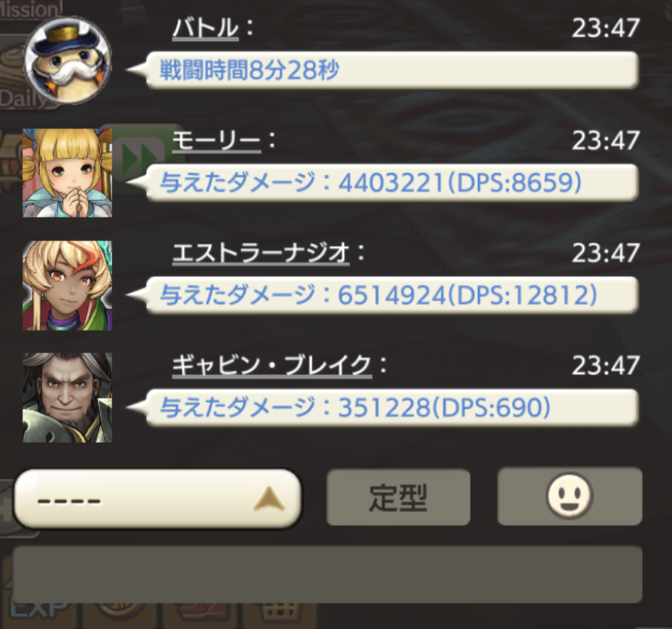Tap the 351228 damage message bubble
Viewport: 672px width, 629px height.
(x=392, y=408)
